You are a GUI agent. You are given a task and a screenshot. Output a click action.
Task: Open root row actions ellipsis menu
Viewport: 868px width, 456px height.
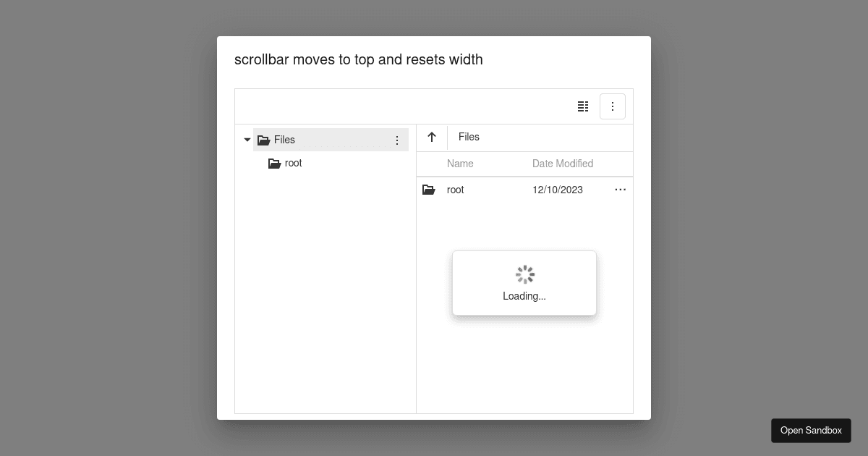point(621,190)
